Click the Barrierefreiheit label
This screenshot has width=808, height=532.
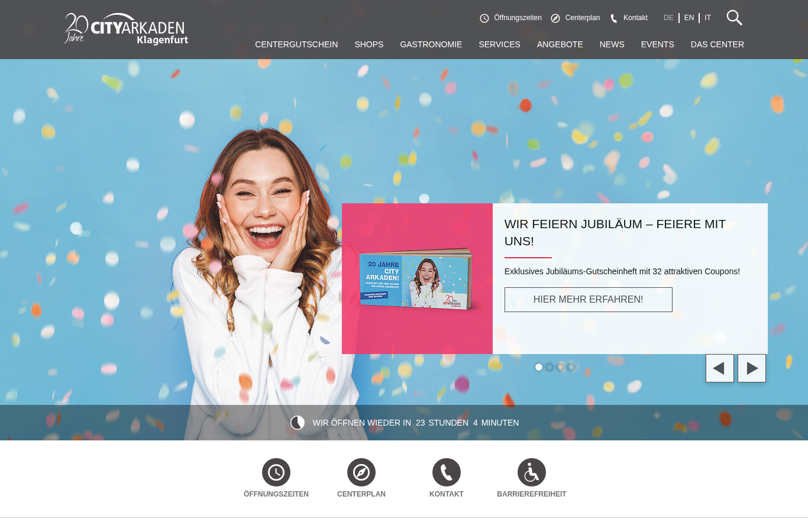point(532,494)
